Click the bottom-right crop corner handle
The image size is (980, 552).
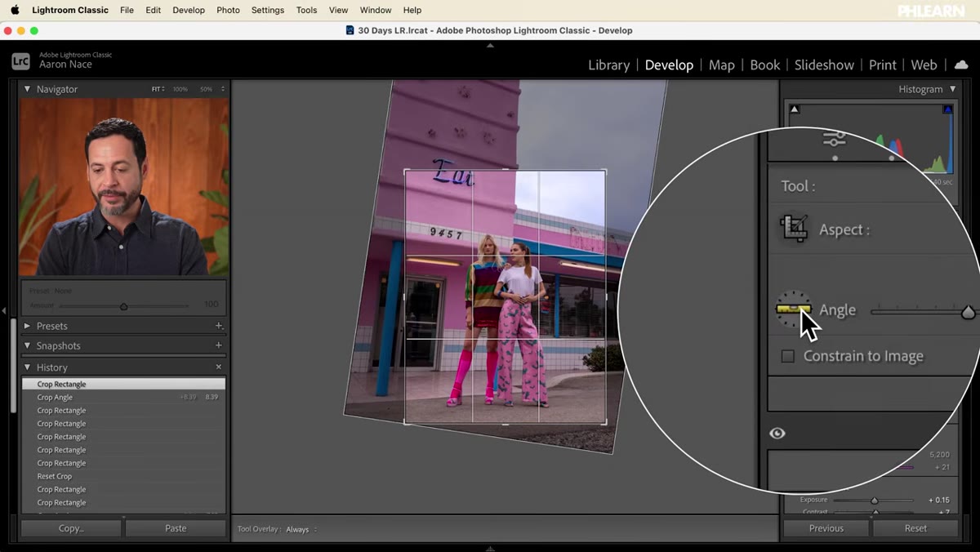(x=605, y=423)
